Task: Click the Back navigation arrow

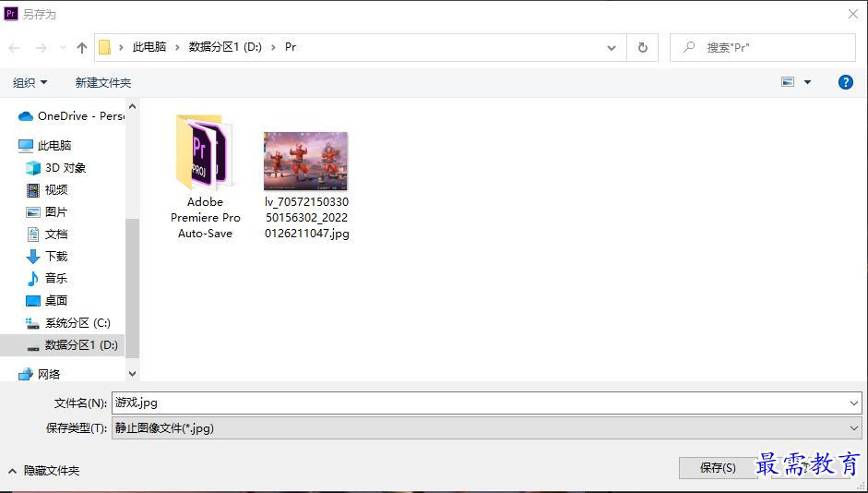Action: (x=15, y=48)
